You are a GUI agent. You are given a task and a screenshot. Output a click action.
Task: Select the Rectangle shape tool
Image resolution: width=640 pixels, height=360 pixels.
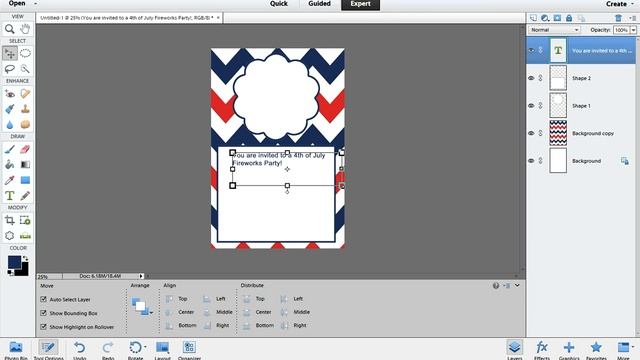pos(25,180)
